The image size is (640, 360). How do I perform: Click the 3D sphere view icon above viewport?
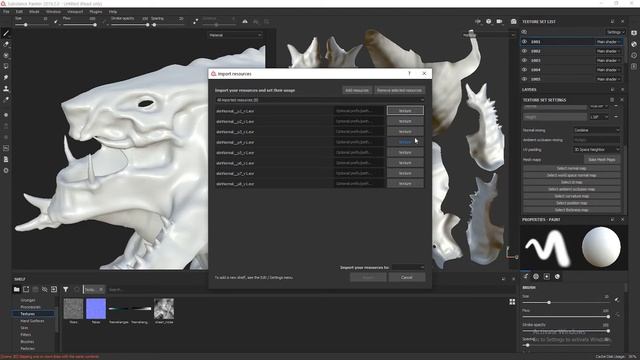[x=489, y=21]
